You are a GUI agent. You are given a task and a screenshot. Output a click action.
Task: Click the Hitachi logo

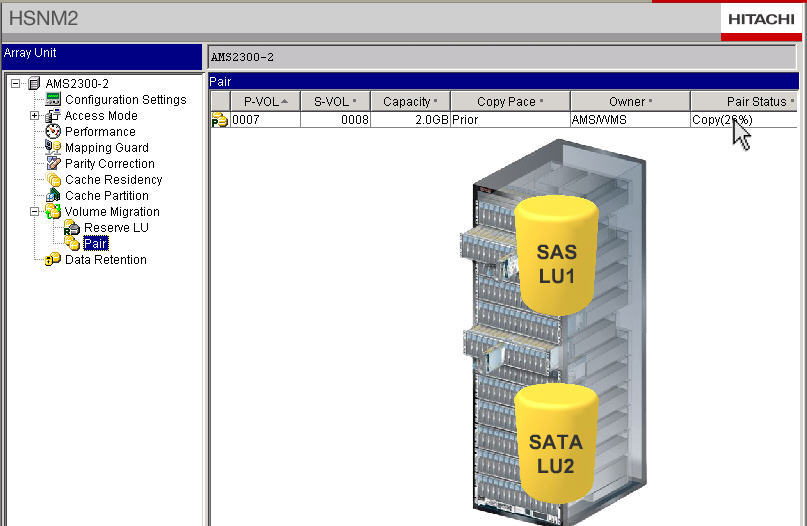(761, 20)
